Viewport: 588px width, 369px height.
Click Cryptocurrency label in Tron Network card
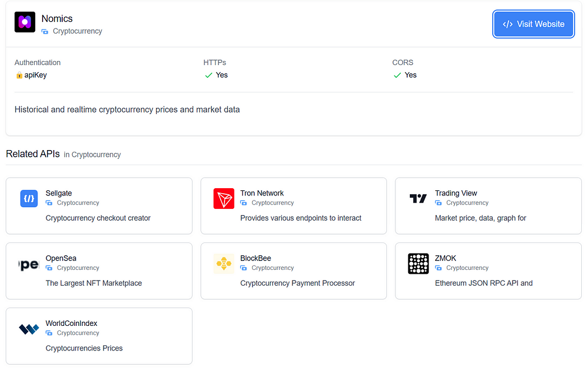(273, 203)
